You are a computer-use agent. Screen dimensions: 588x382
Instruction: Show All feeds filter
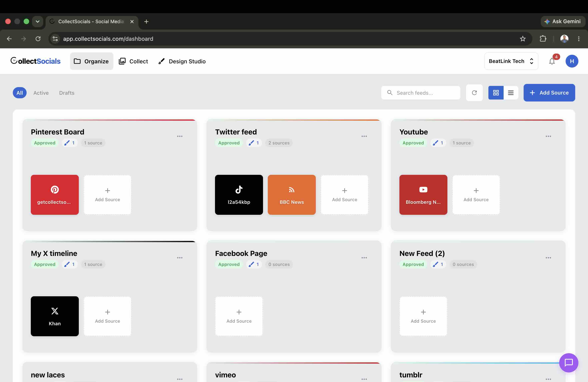click(x=20, y=93)
